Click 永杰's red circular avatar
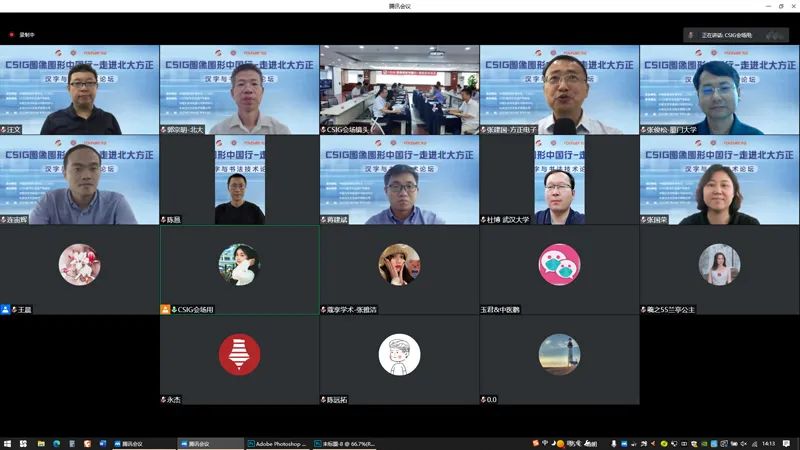The height and width of the screenshot is (450, 800). (x=239, y=354)
